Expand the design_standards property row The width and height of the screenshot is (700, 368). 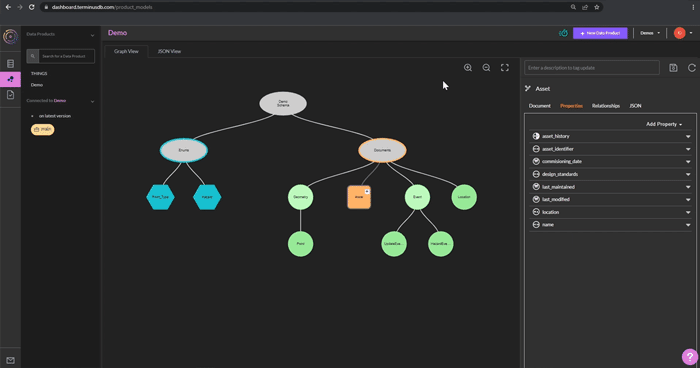click(688, 175)
